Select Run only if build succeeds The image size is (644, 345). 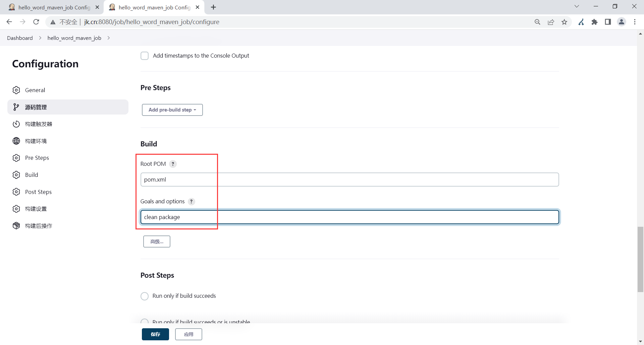tap(145, 296)
